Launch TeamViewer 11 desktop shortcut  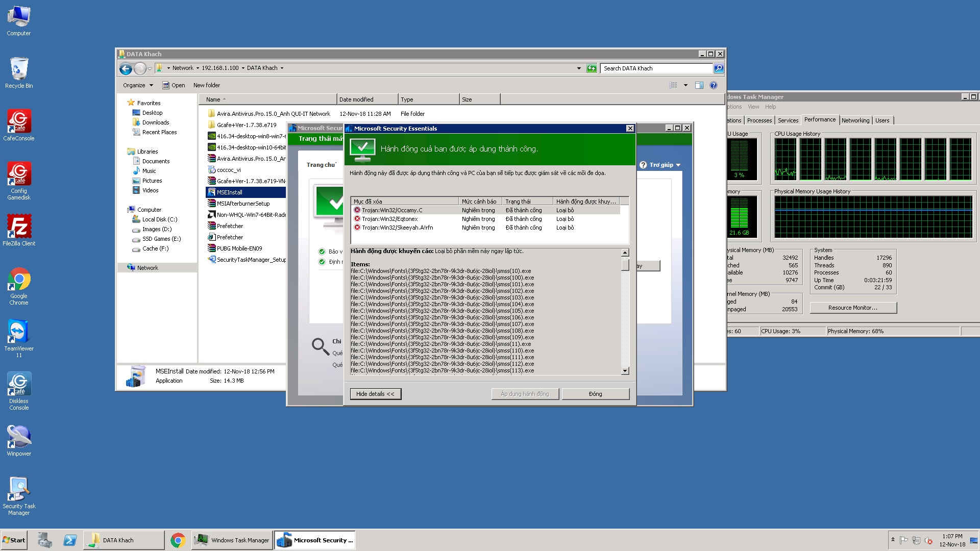[x=19, y=339]
